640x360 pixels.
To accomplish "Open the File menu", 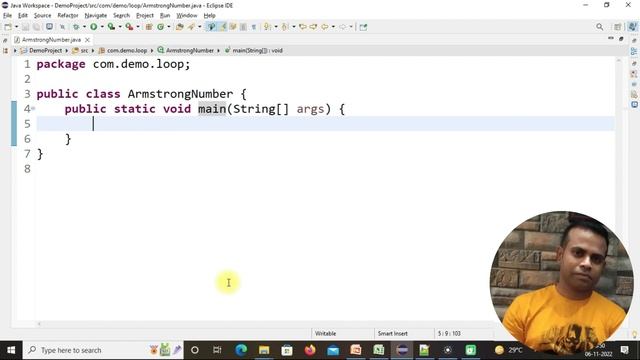I will [7, 16].
